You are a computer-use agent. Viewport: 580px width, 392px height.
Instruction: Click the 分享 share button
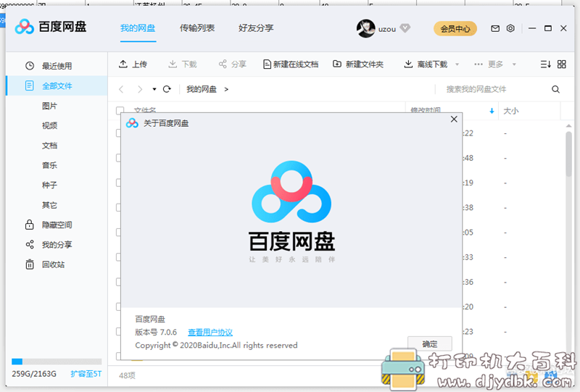[x=232, y=64]
